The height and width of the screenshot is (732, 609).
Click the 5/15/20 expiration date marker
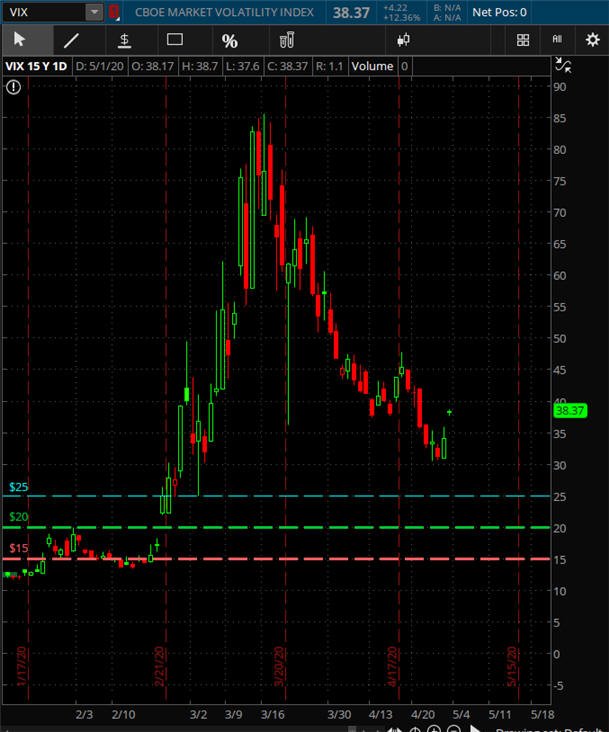click(512, 666)
